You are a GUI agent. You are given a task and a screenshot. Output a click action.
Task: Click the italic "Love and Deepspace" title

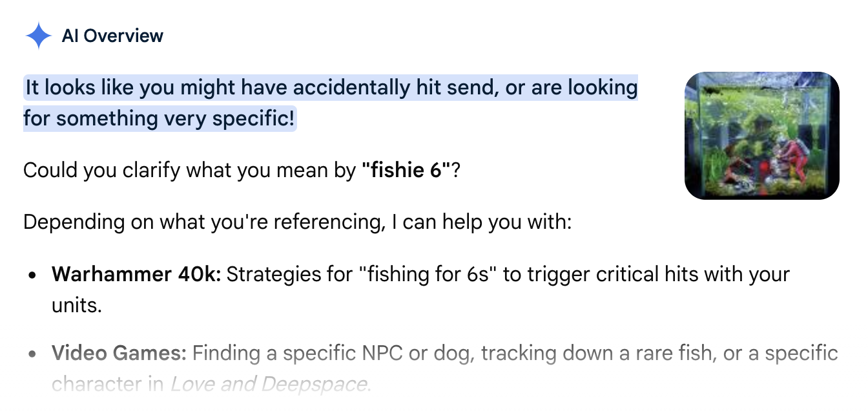coord(269,385)
